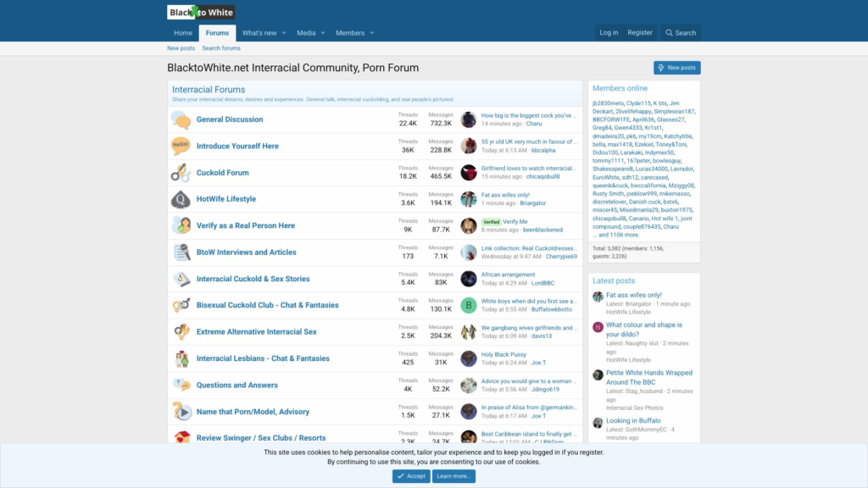This screenshot has height=488, width=868.
Task: Click the Log in button
Action: tap(609, 33)
